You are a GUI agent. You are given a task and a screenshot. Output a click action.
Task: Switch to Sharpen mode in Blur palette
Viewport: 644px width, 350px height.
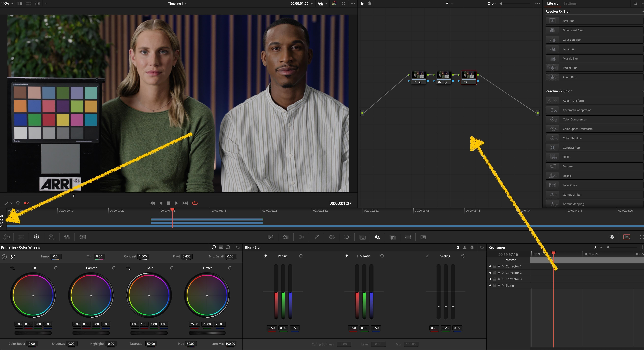click(x=465, y=247)
